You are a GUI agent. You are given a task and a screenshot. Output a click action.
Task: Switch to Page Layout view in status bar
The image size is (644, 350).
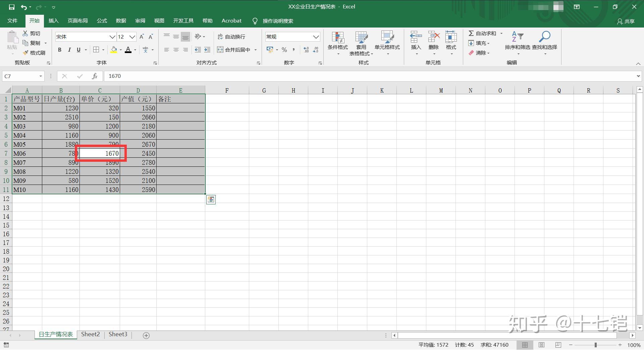click(x=541, y=345)
